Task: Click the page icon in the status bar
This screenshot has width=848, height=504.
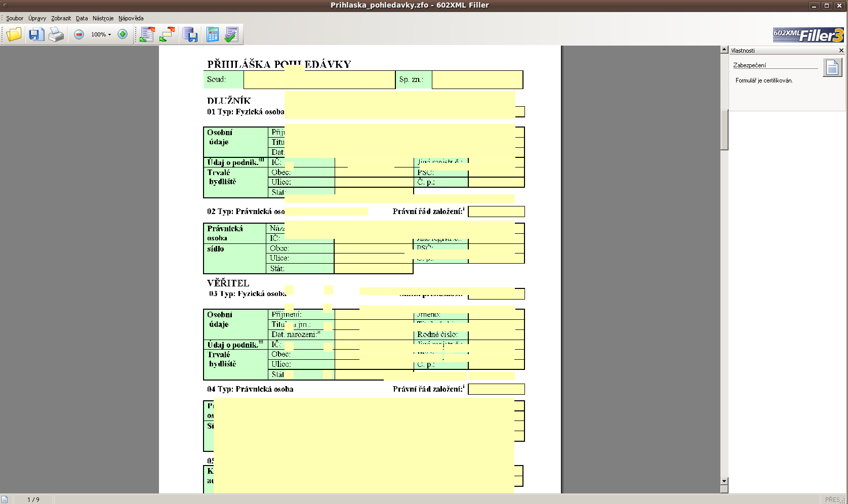Action: [5, 499]
